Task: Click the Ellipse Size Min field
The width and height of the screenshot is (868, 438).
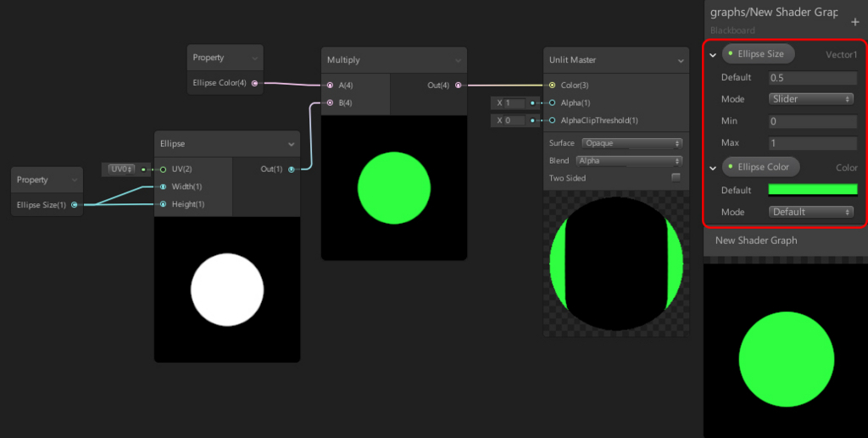Action: pos(813,121)
